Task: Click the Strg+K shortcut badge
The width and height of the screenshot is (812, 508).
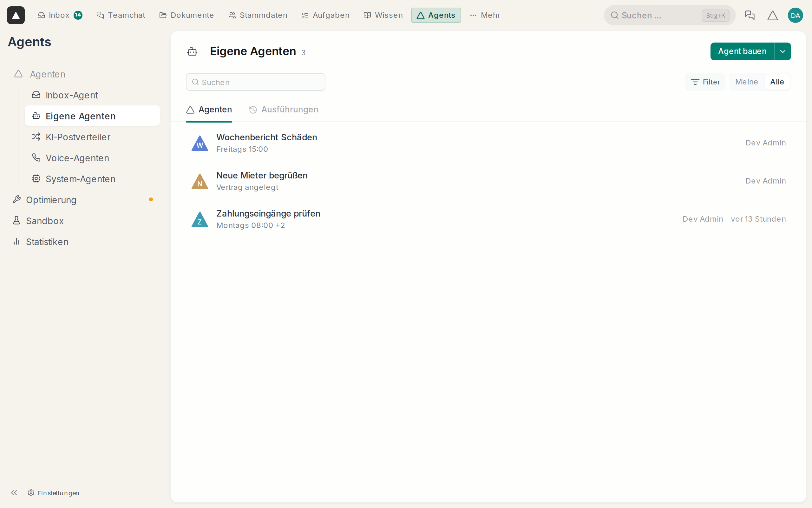Action: [x=715, y=16]
